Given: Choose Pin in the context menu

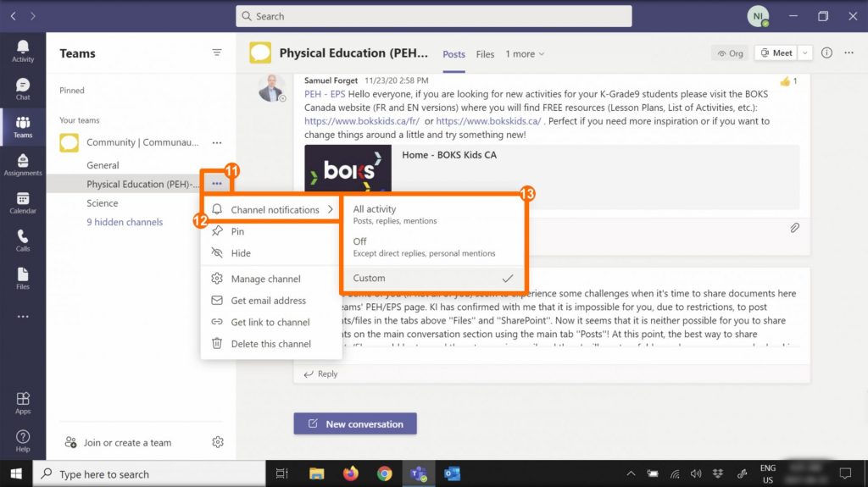Looking at the screenshot, I should [271, 231].
